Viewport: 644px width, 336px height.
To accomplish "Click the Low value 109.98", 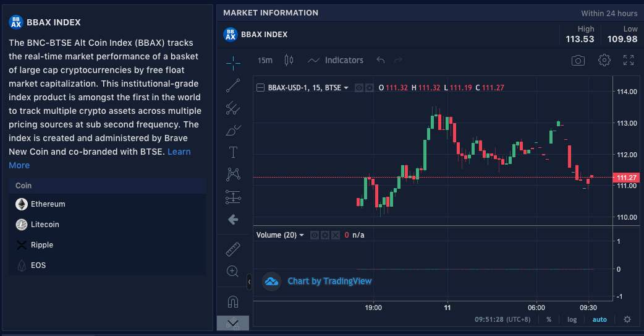I will [622, 40].
